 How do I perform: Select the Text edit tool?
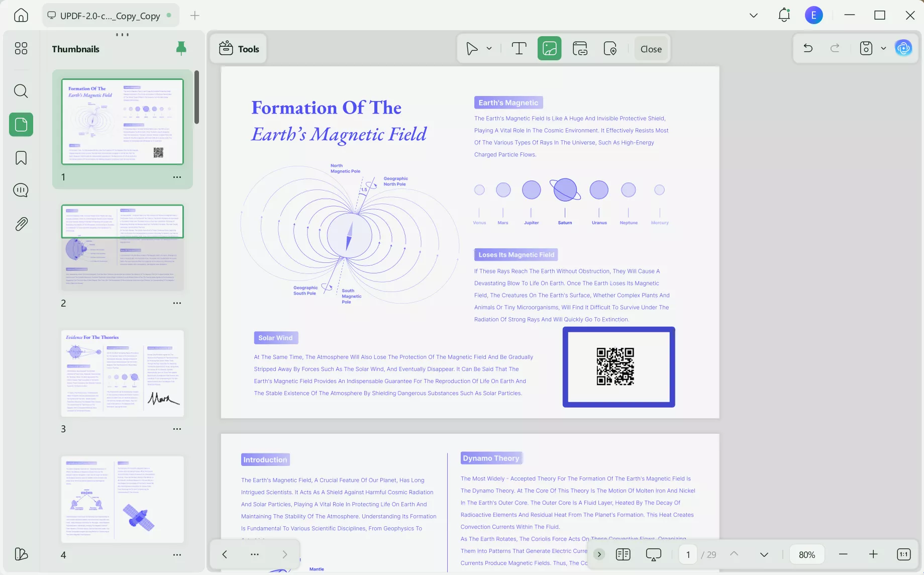pyautogui.click(x=519, y=49)
